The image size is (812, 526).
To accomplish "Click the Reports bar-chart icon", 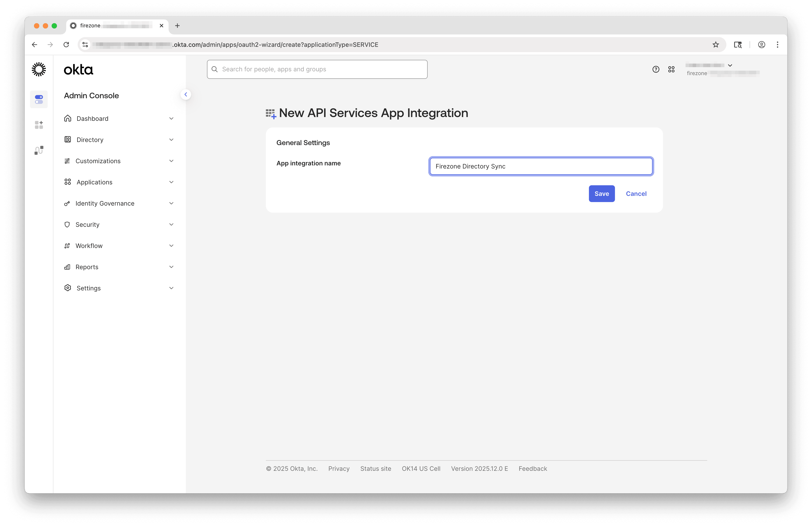I will (67, 267).
